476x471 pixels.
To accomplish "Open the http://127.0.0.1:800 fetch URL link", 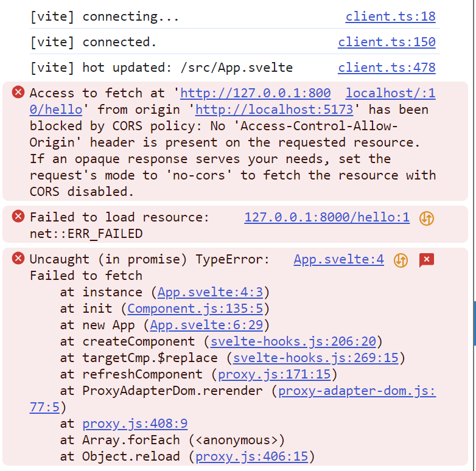I will pyautogui.click(x=256, y=93).
